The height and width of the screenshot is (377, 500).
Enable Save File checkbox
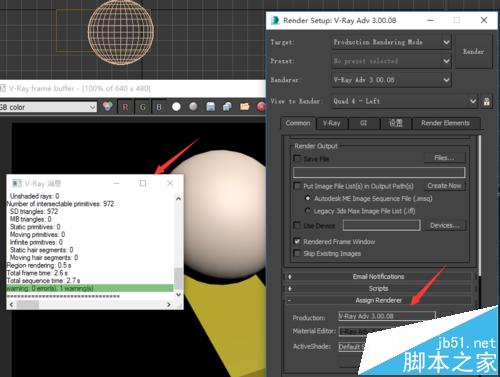(x=297, y=159)
